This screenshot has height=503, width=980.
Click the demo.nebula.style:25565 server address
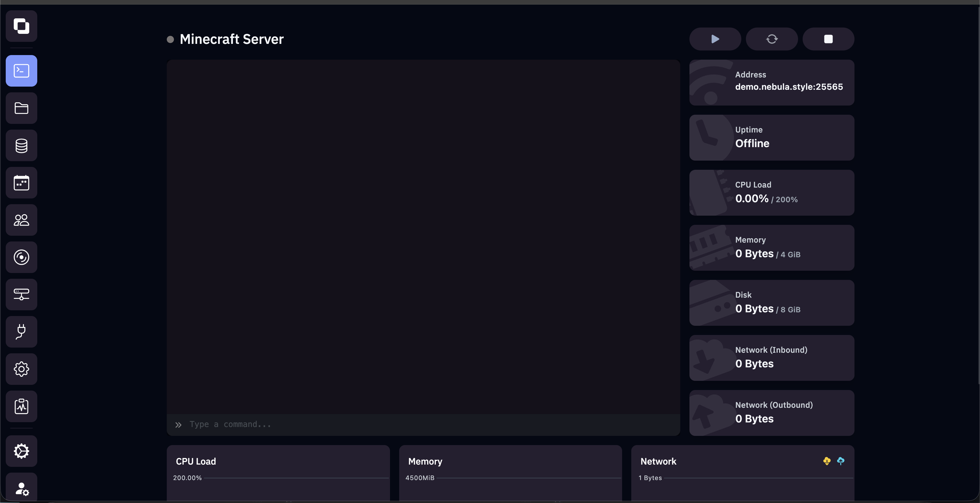[789, 87]
